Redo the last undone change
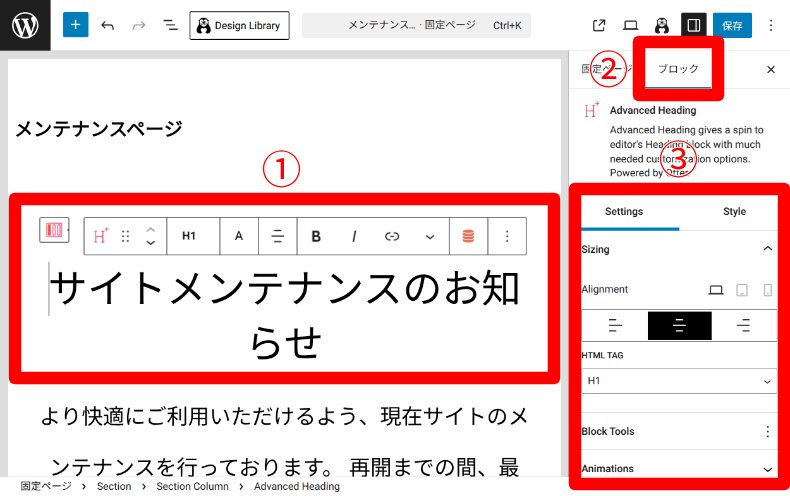 tap(139, 25)
